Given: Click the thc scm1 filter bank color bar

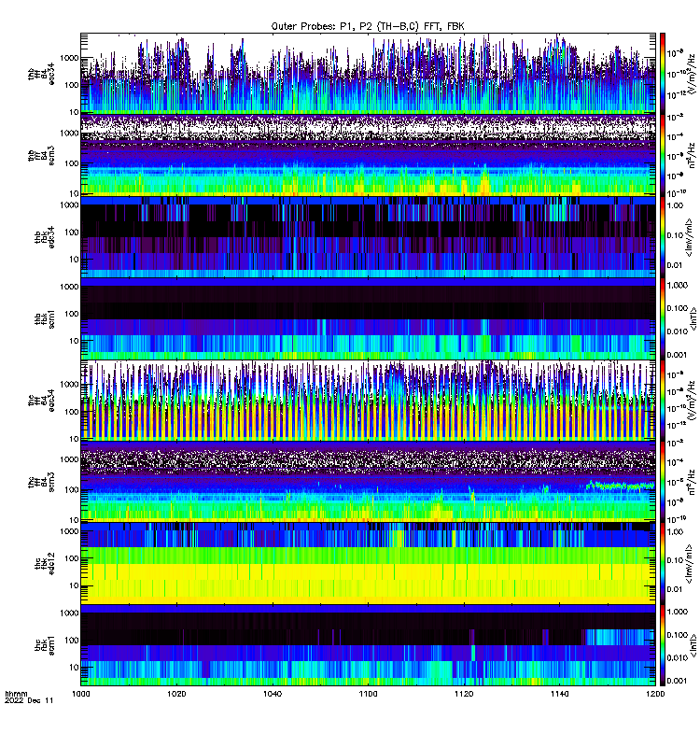Looking at the screenshot, I should tap(663, 645).
